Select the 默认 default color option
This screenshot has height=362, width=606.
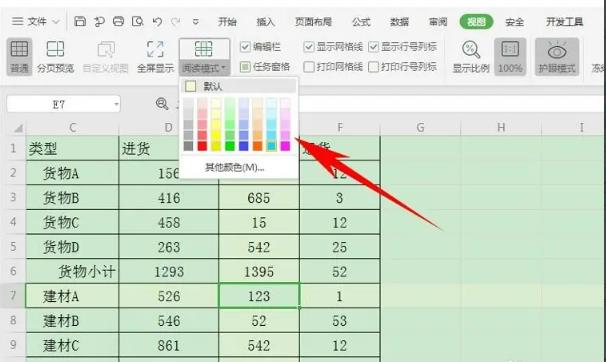pos(239,86)
